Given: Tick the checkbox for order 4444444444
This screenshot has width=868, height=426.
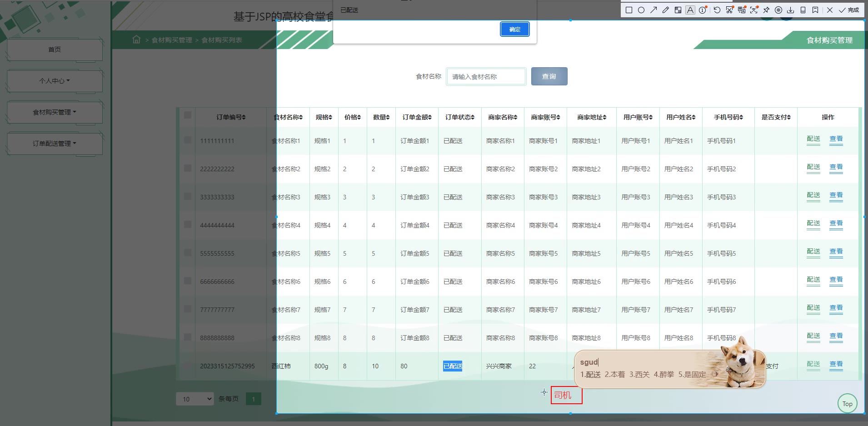Looking at the screenshot, I should coord(187,225).
